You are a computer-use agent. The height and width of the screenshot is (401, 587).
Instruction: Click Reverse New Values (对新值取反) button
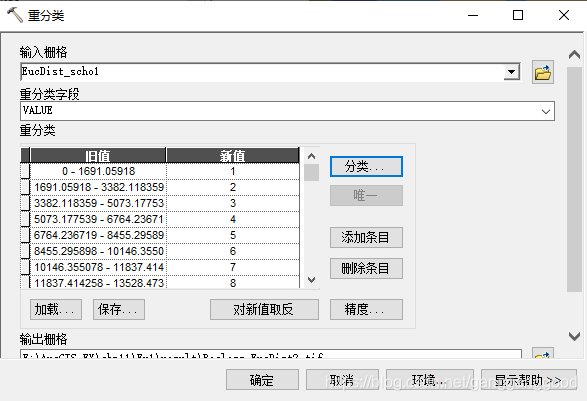[264, 309]
